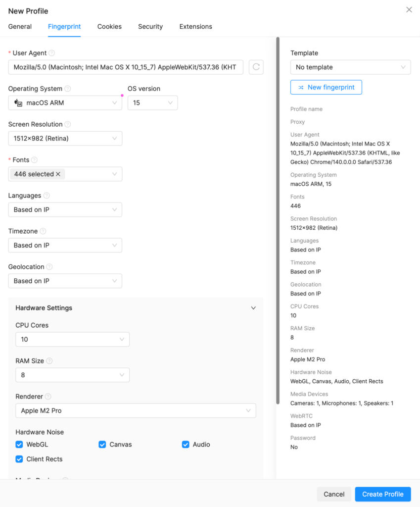Click the help icon beside Operating System

click(68, 89)
